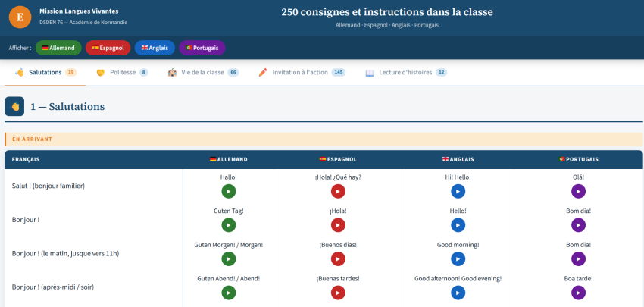This screenshot has height=307, width=644.
Task: Open the Vie de la classe tab
Action: pos(203,73)
